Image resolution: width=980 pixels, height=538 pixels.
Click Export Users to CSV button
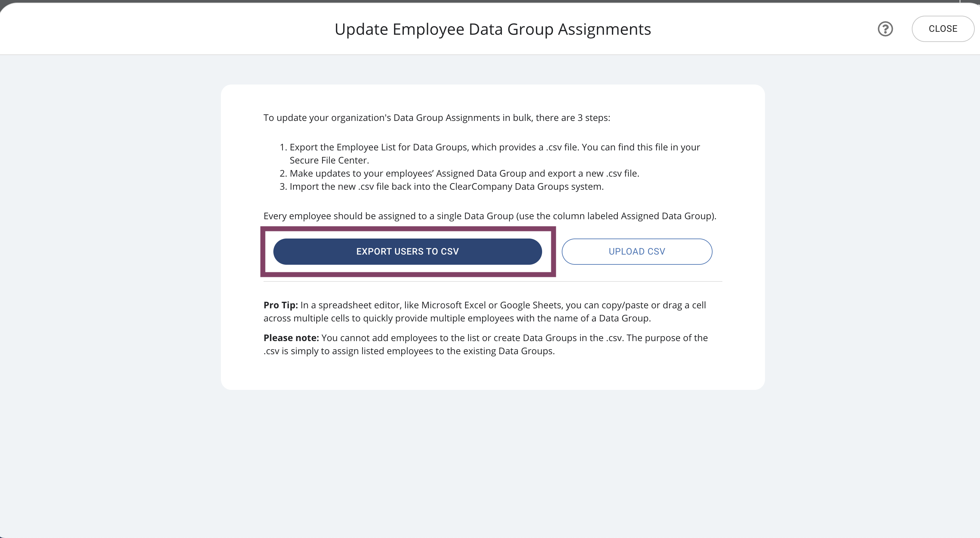(x=407, y=251)
